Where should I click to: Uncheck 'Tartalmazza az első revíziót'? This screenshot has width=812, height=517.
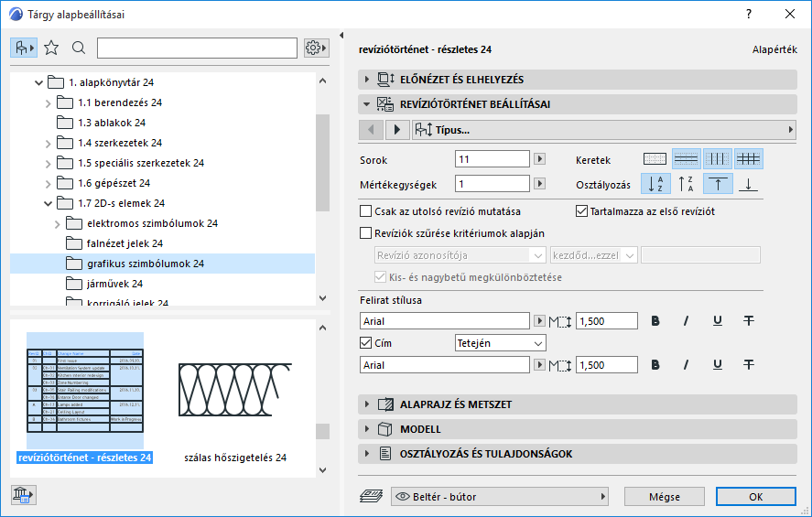coord(581,211)
